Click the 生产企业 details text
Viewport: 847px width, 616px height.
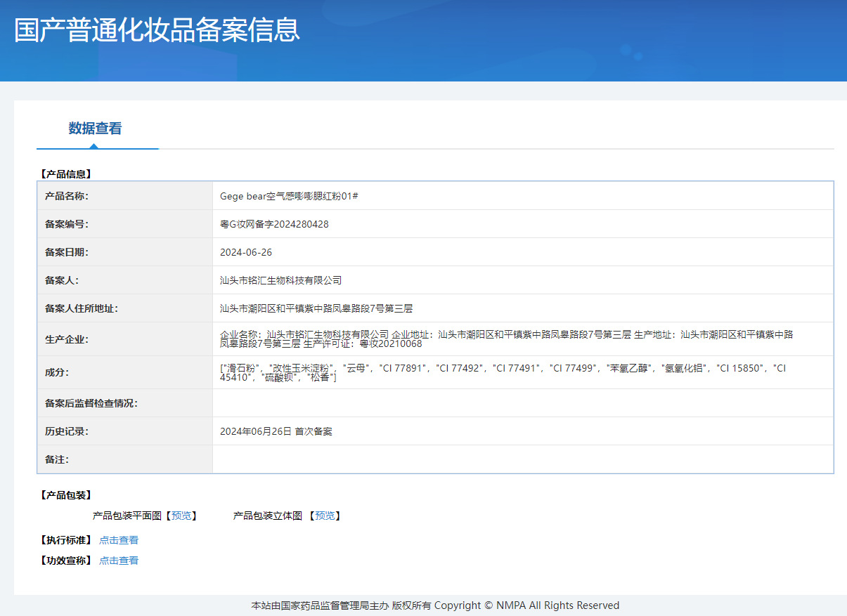coord(506,339)
